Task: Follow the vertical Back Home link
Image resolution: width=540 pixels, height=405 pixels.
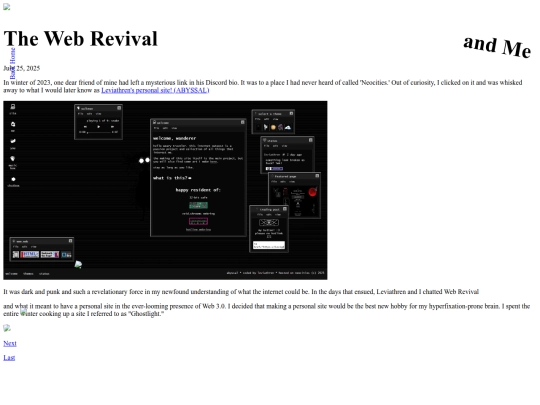Action: (12, 64)
